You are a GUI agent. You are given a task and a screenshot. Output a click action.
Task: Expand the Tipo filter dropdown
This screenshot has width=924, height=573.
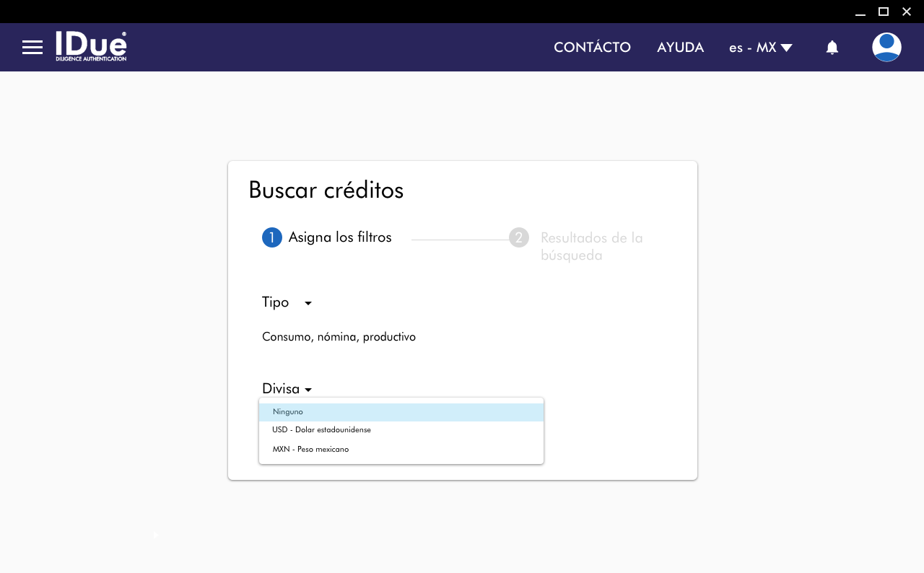tap(287, 302)
